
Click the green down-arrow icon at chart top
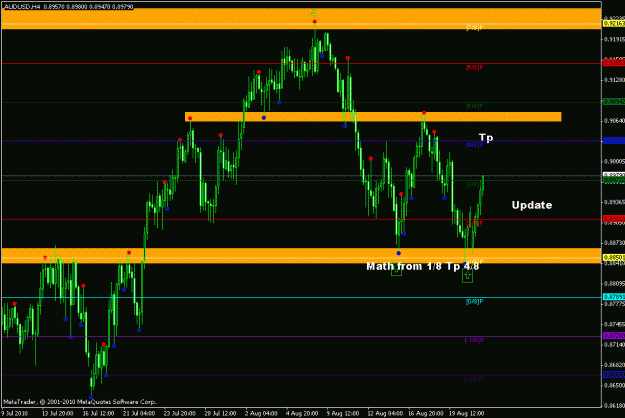click(314, 13)
